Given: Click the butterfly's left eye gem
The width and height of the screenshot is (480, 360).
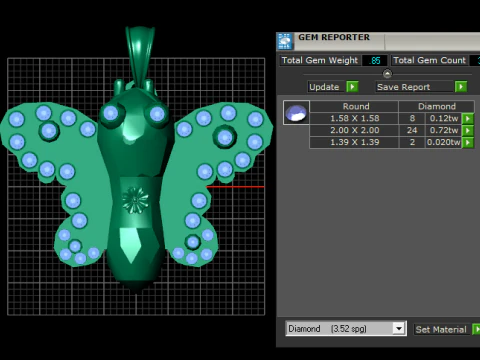Looking at the screenshot, I should (x=110, y=113).
